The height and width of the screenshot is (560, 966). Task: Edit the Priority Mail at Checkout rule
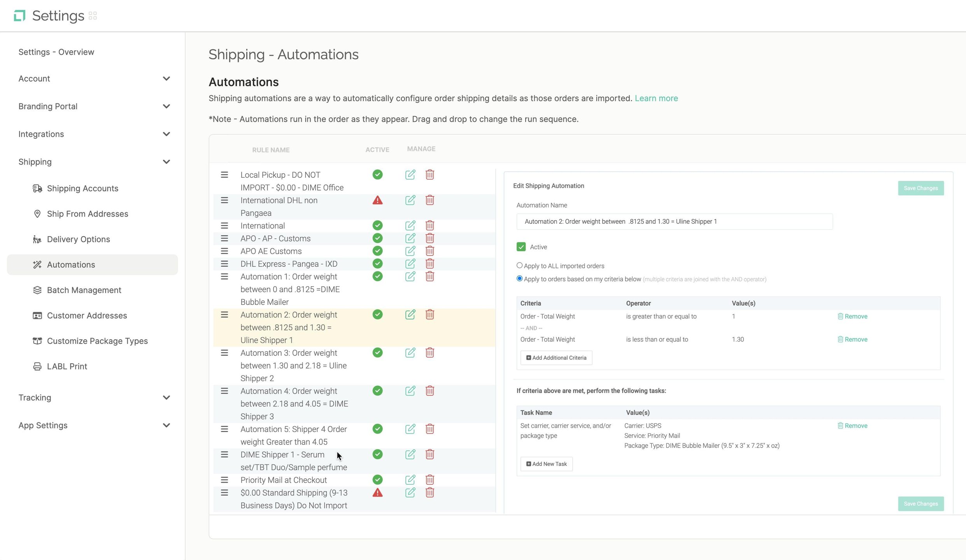[x=410, y=479]
